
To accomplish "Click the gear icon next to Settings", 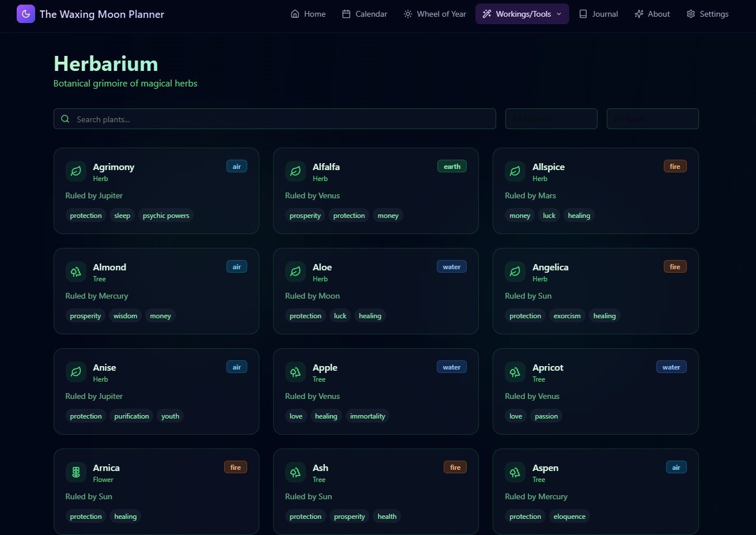I will (x=690, y=13).
